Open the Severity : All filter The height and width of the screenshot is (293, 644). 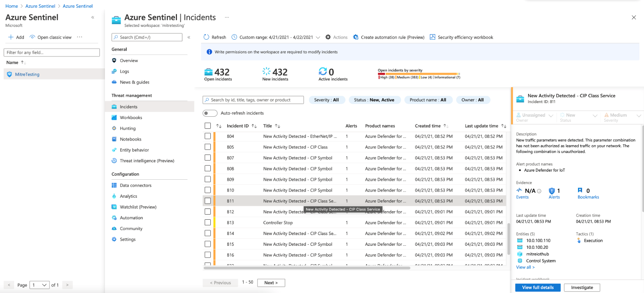[x=327, y=100]
